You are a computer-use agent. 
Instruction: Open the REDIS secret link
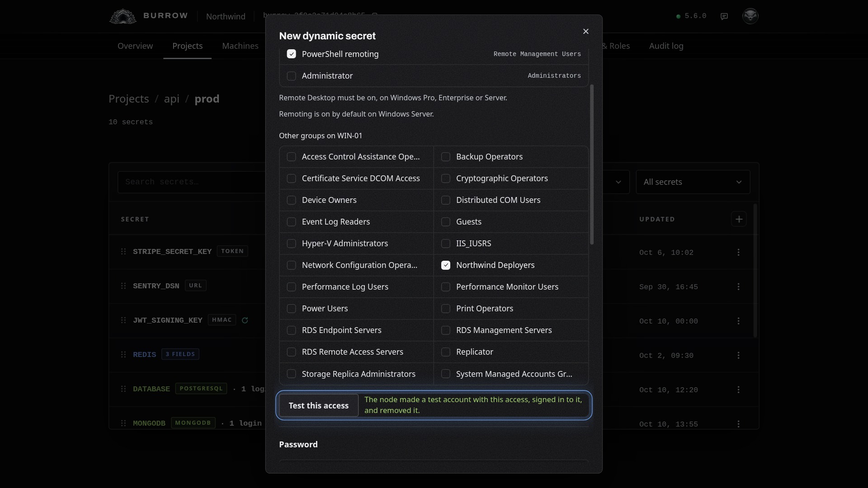click(x=144, y=355)
